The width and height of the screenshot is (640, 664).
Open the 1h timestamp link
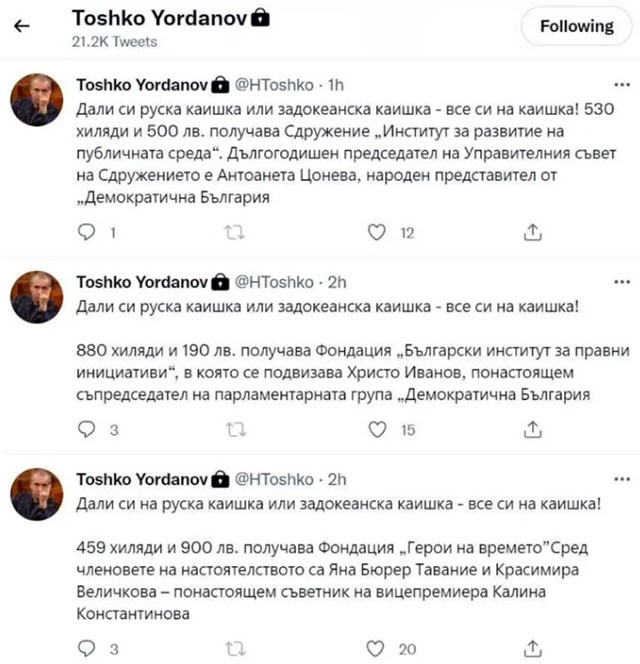[x=335, y=84]
